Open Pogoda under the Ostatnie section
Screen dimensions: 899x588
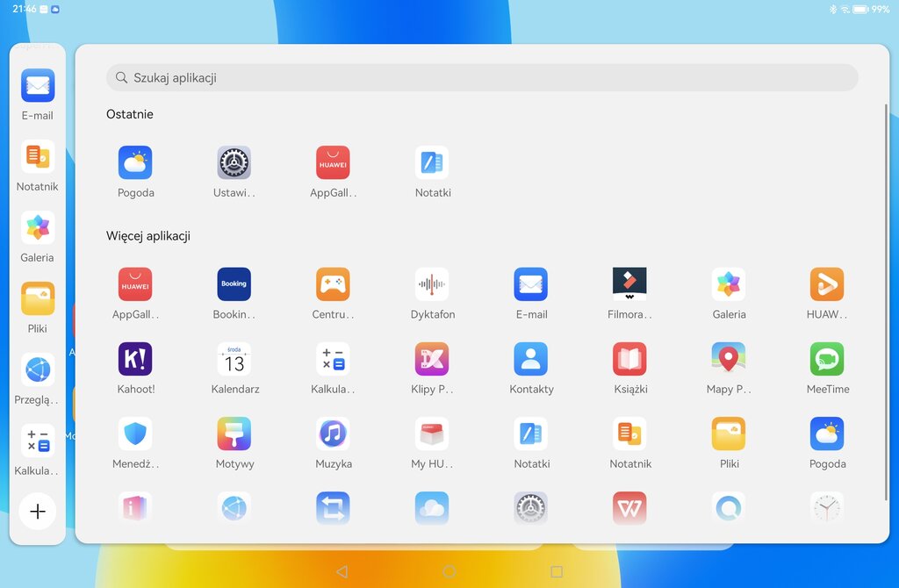click(135, 162)
